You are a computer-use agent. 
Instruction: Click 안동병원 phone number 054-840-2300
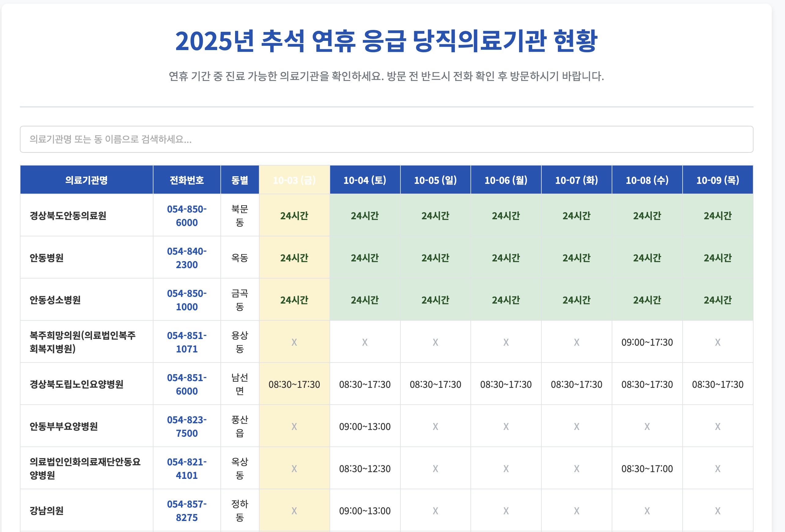tap(186, 258)
